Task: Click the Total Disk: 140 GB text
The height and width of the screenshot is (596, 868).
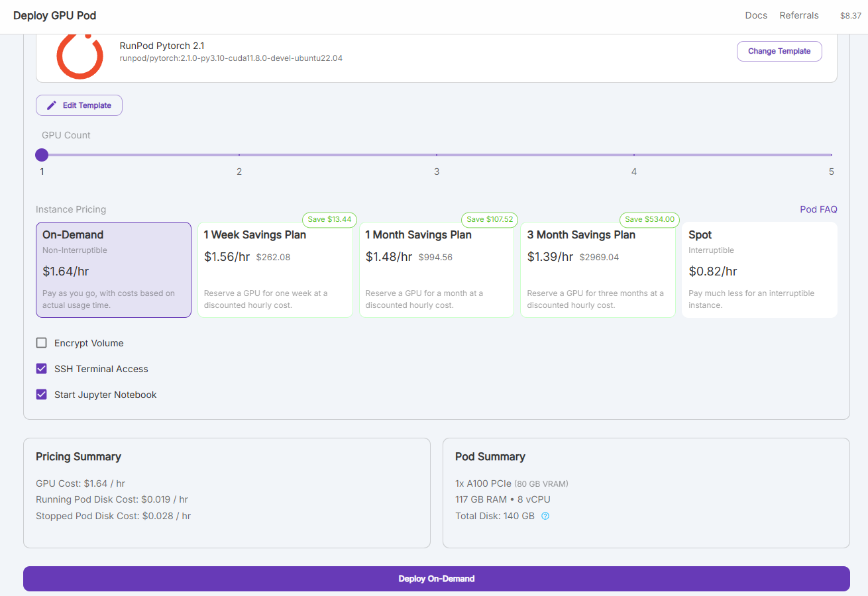Action: point(495,516)
